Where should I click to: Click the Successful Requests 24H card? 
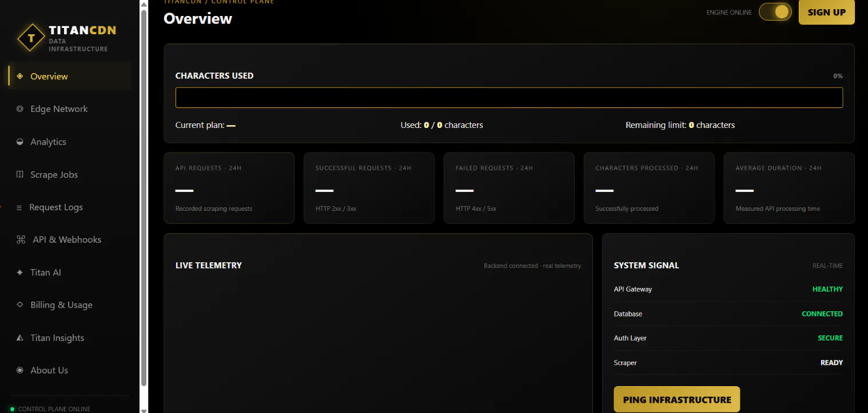pyautogui.click(x=369, y=188)
